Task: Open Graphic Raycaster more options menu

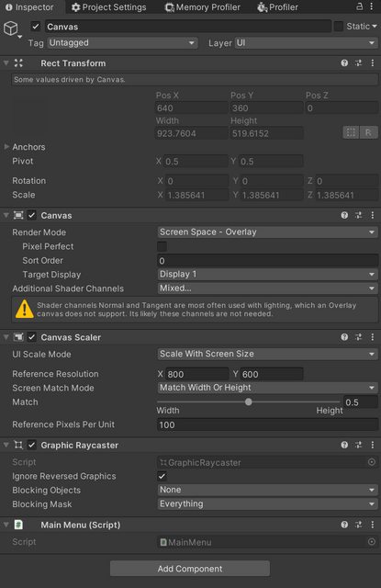Action: pos(373,445)
